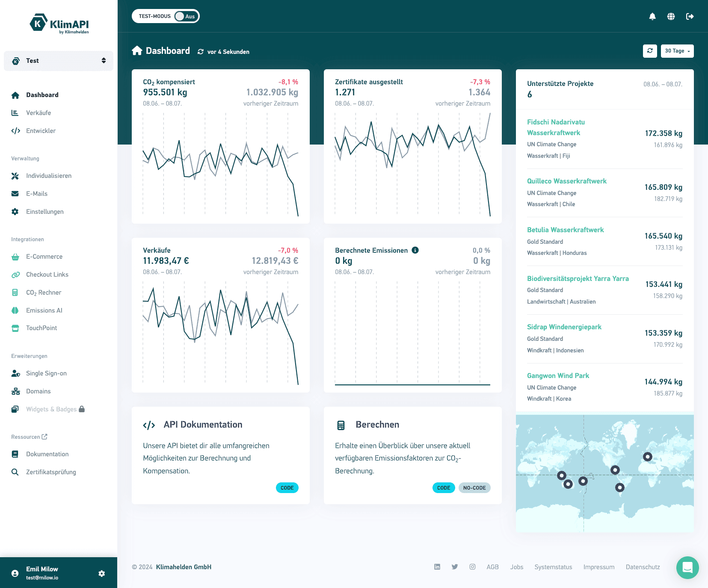Screen dimensions: 708x588
Task: Click the Instagram icon in footer
Action: (x=472, y=567)
